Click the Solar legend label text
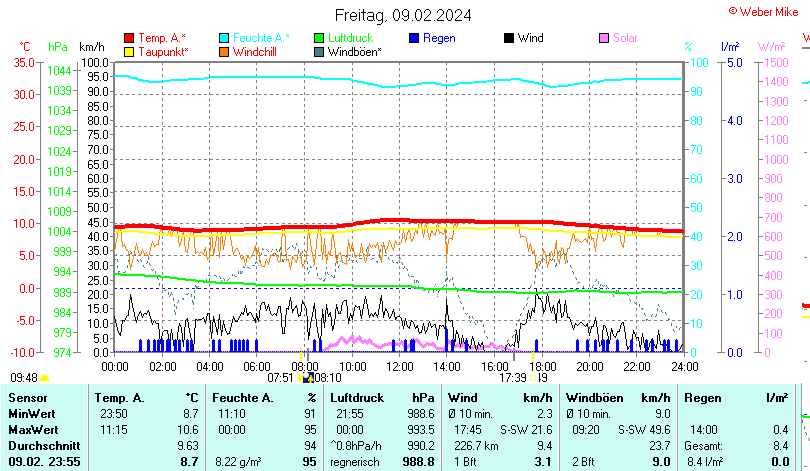The height and width of the screenshot is (471, 810). (x=625, y=38)
